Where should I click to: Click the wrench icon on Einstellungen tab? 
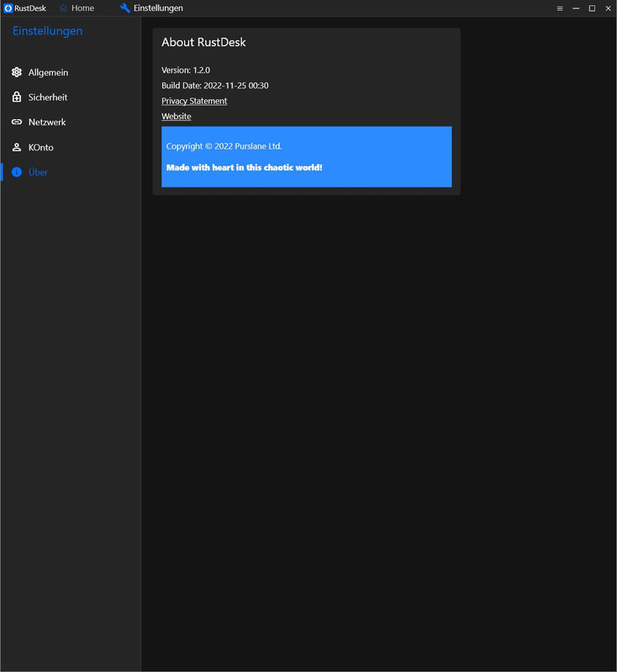[x=124, y=8]
